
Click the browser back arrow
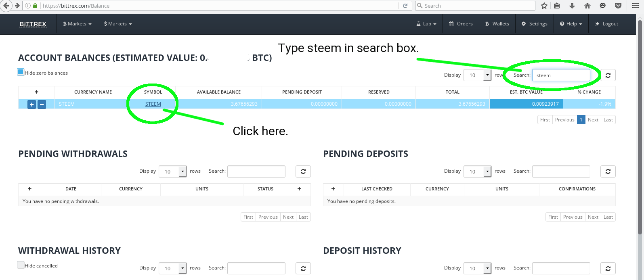6,6
